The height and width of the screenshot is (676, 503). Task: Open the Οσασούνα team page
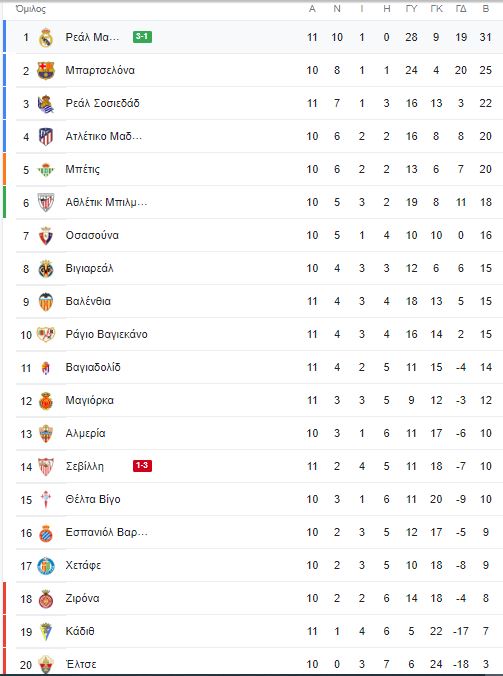tap(92, 235)
